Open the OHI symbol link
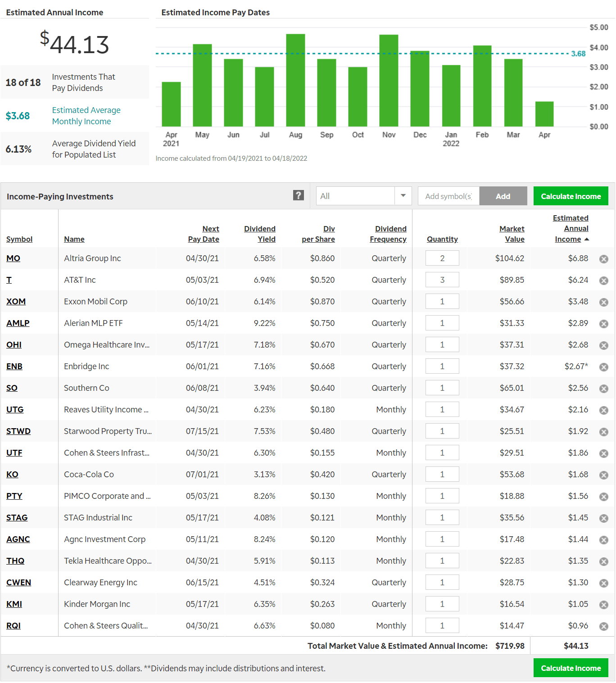616x683 pixels. 14,344
